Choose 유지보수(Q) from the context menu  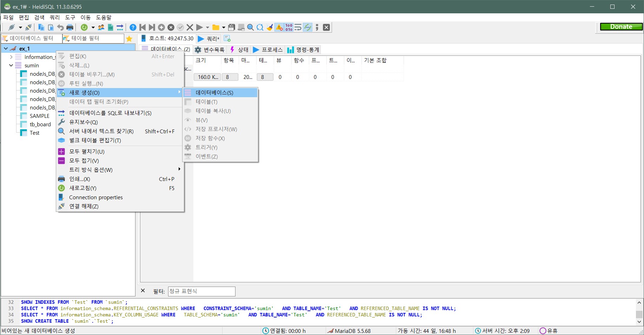tap(120, 122)
